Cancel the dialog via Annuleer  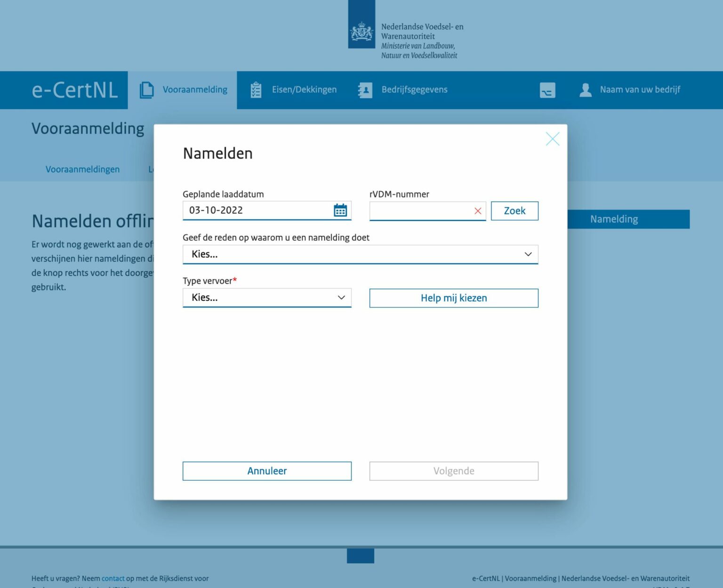click(266, 470)
